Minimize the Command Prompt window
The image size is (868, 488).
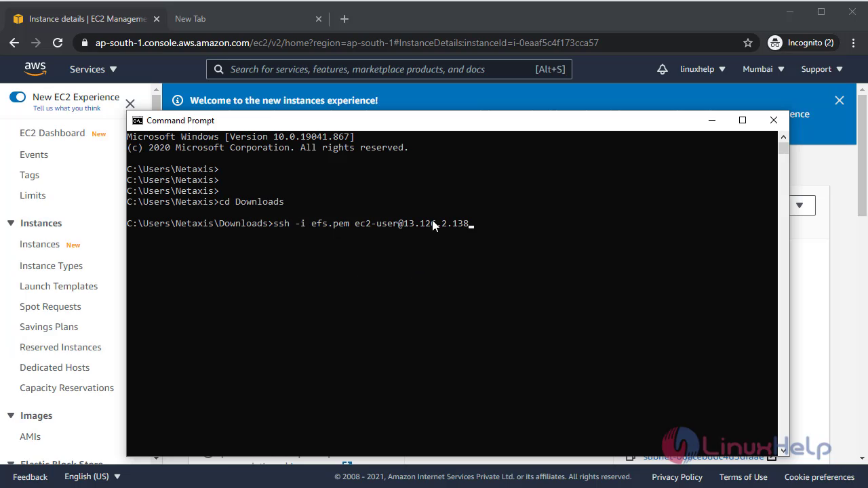[x=712, y=120]
